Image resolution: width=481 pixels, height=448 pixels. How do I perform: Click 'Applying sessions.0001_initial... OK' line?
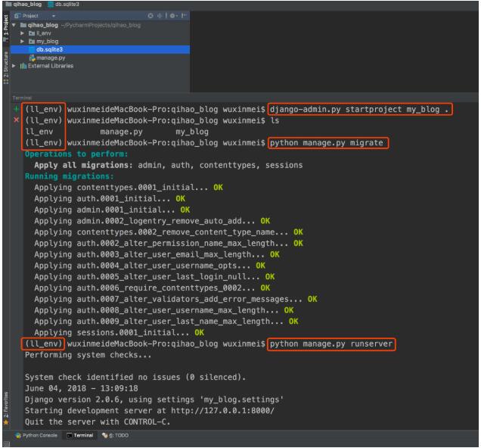tap(119, 332)
